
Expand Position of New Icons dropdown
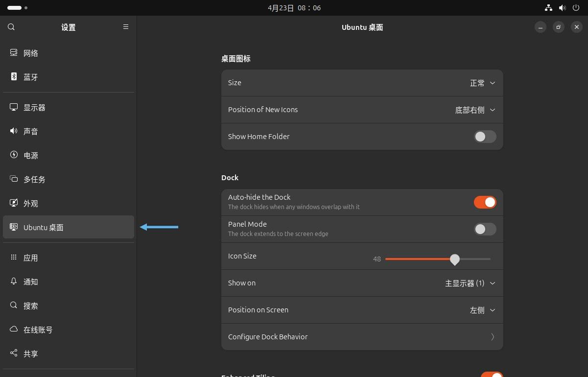(475, 110)
